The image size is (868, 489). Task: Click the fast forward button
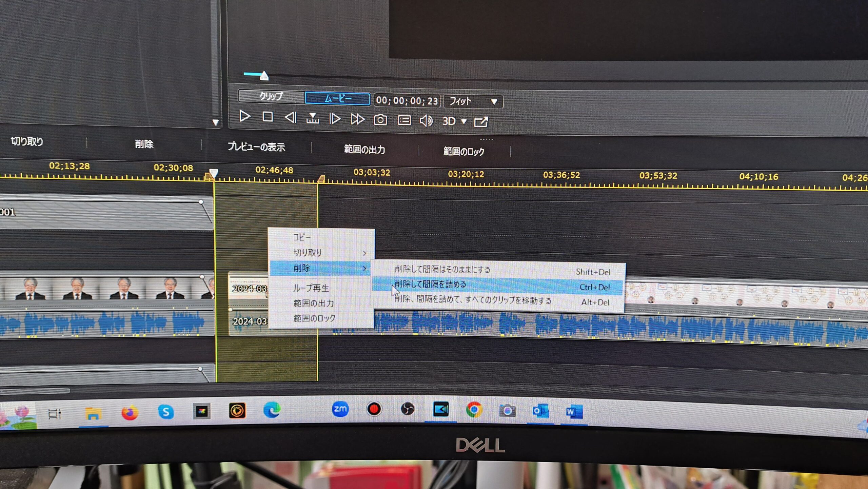tap(357, 119)
